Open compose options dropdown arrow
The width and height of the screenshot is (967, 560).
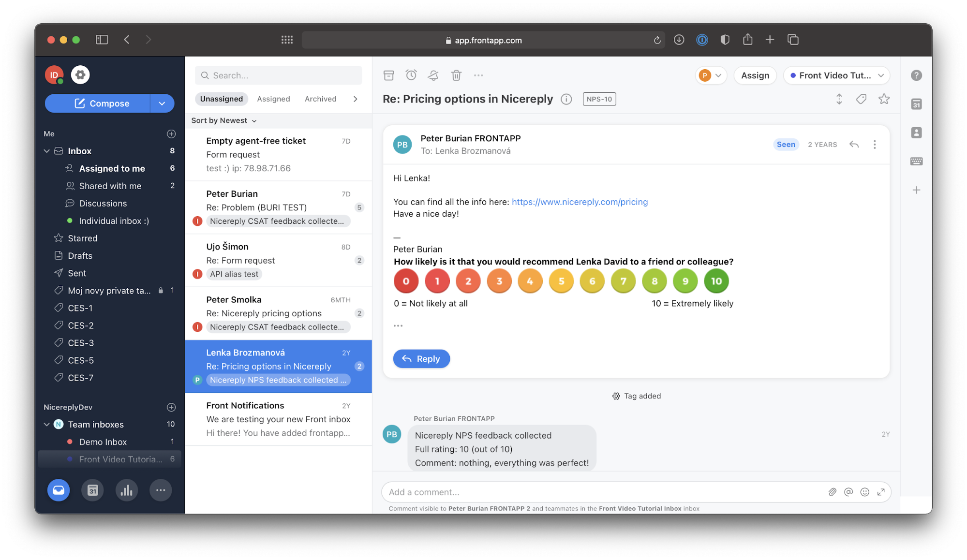(162, 103)
